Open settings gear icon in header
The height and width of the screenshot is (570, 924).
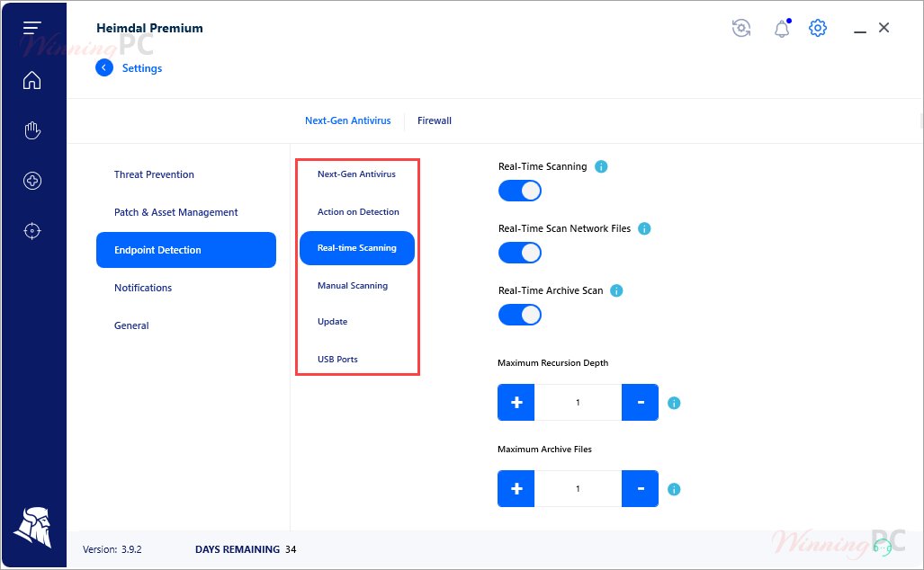(x=818, y=28)
